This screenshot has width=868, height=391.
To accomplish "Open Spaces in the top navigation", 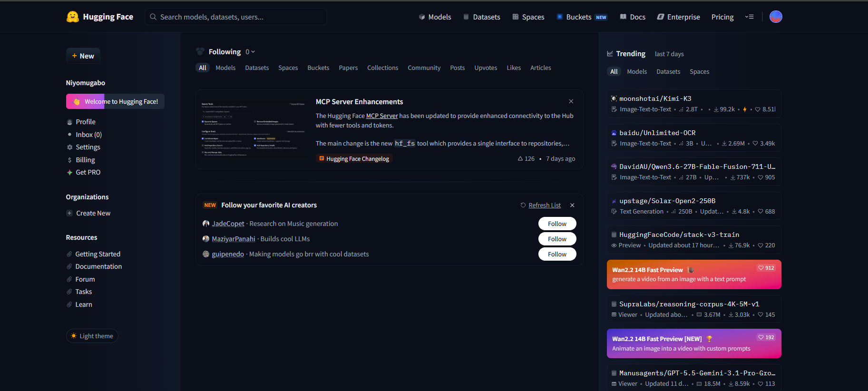I will 528,17.
